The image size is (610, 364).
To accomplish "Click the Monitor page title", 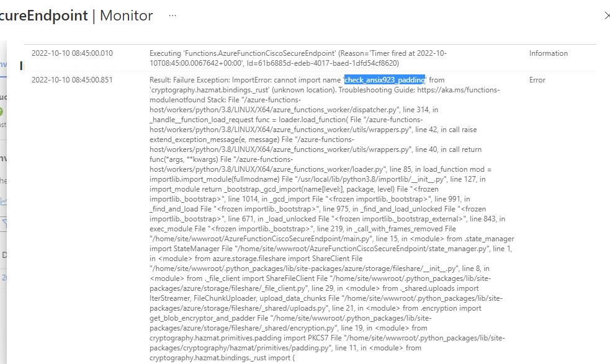I will (x=127, y=16).
